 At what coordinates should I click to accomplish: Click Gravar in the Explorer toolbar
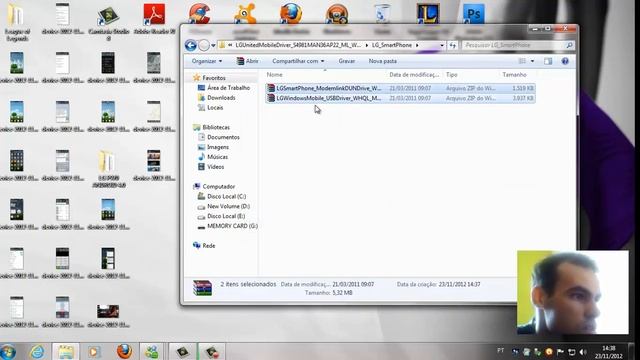(x=347, y=61)
